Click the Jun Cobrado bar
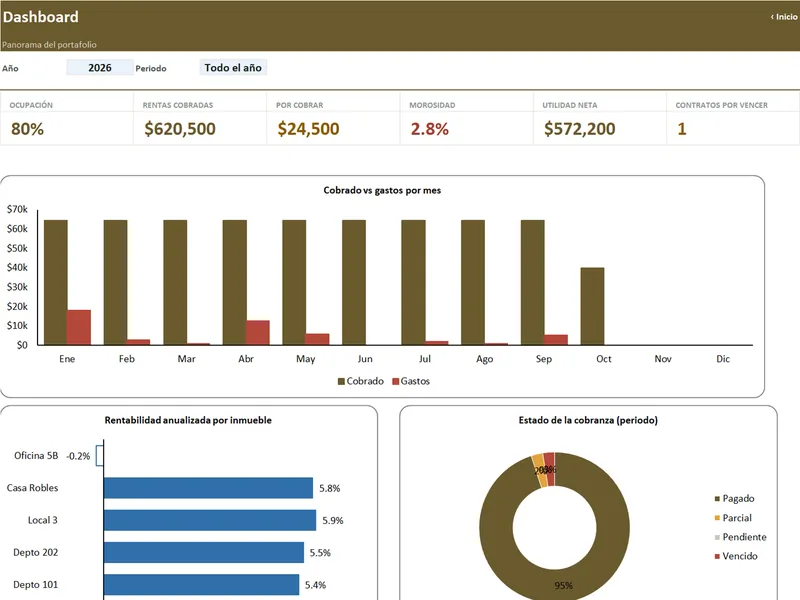This screenshot has width=800, height=600. [x=354, y=282]
